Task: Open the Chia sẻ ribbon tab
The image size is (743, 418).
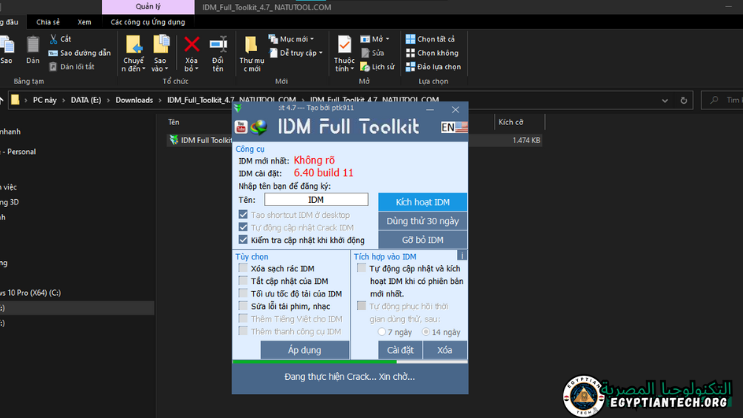Action: (x=48, y=21)
